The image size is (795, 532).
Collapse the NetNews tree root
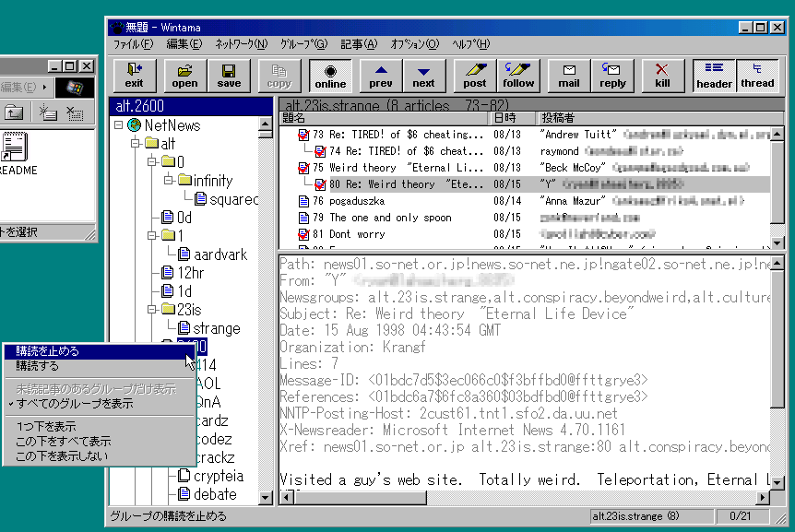click(119, 124)
